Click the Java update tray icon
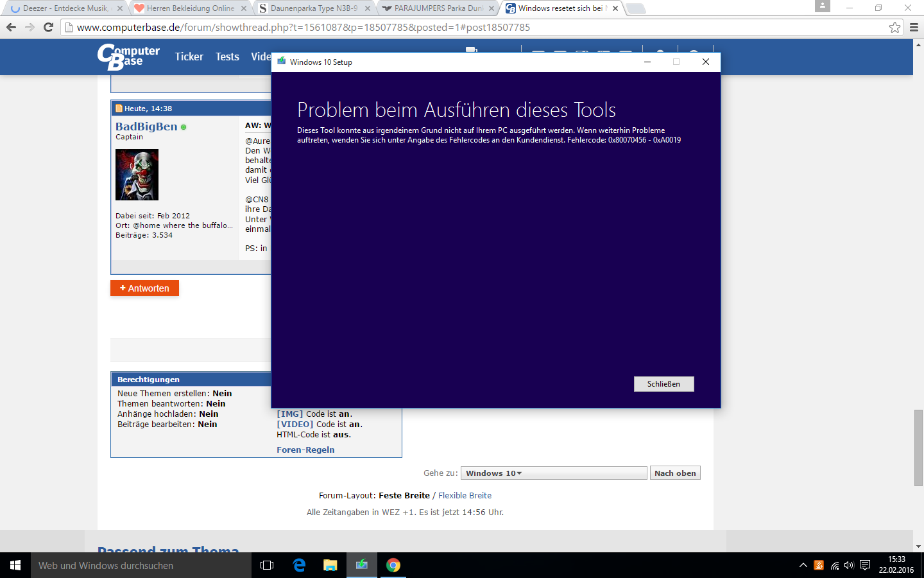The height and width of the screenshot is (578, 924). [x=819, y=565]
